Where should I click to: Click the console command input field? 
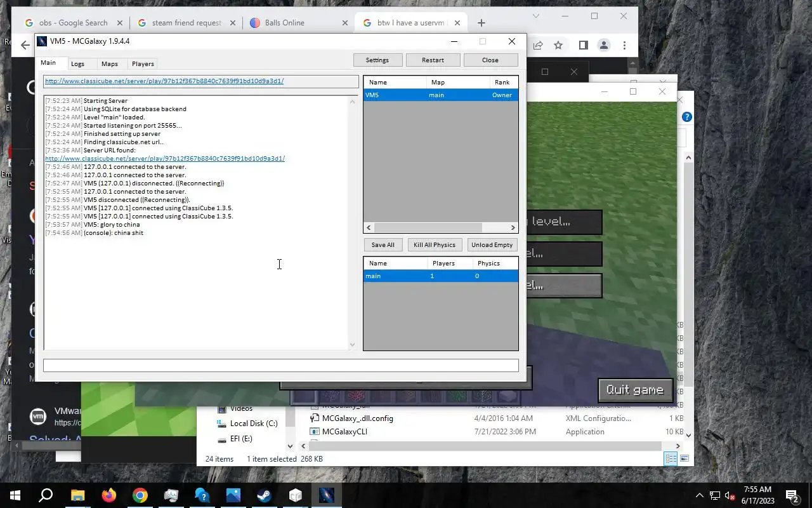pyautogui.click(x=280, y=365)
